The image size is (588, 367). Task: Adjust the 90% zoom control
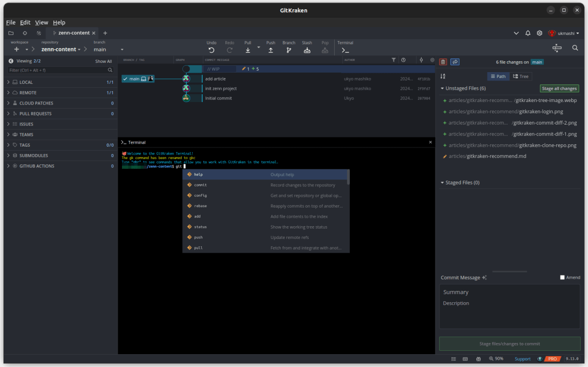pos(495,359)
